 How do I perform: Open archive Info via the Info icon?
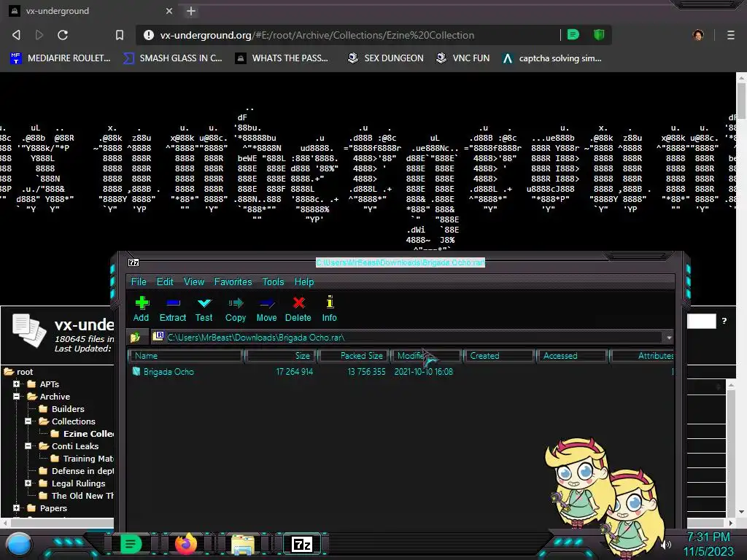click(329, 308)
